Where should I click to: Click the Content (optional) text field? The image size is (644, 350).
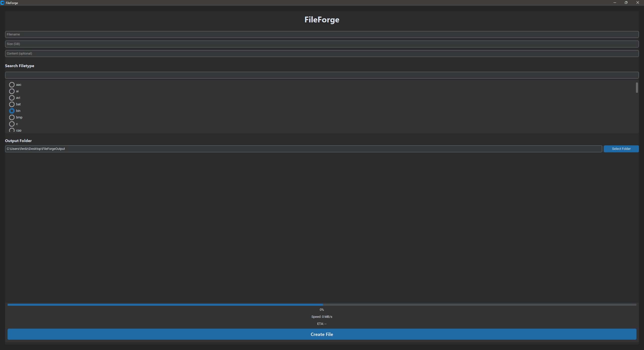322,54
